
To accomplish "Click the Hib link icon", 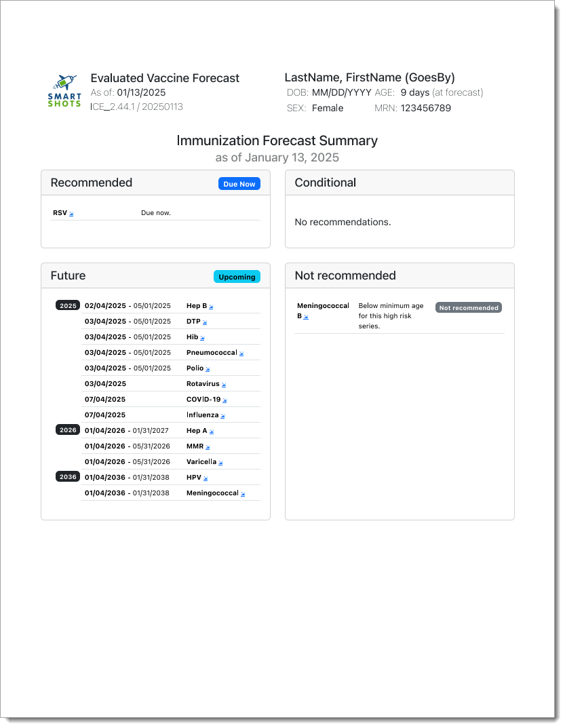I will click(202, 338).
